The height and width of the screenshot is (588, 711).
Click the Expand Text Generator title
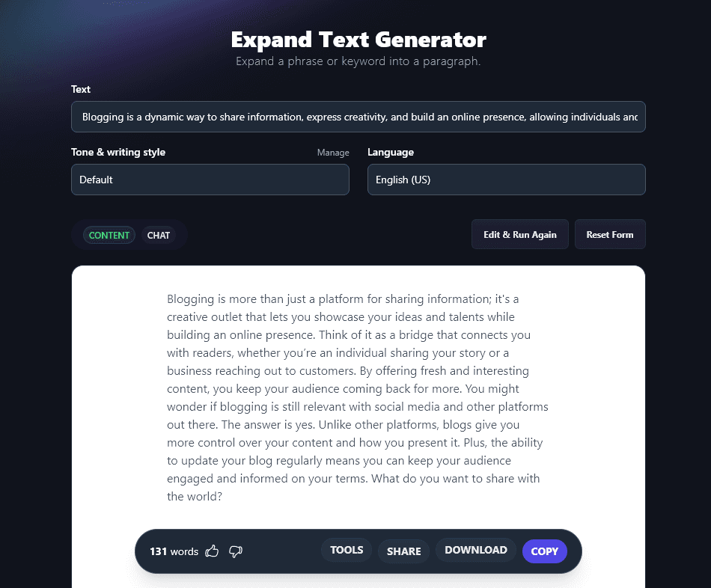click(x=358, y=39)
